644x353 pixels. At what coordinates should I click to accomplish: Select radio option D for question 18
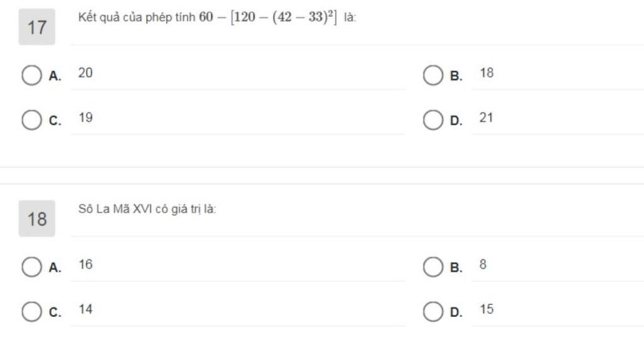point(433,311)
